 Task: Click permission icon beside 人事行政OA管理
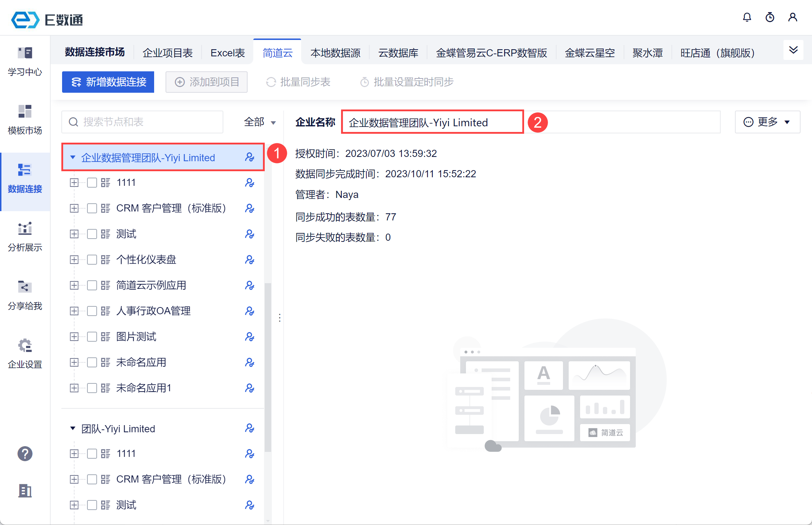(x=249, y=311)
